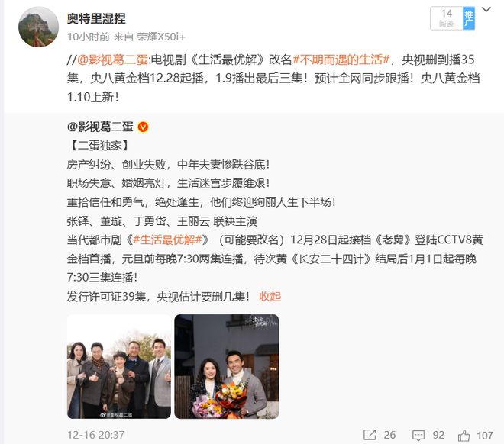Click the repost share icon
The image size is (504, 444).
370,435
